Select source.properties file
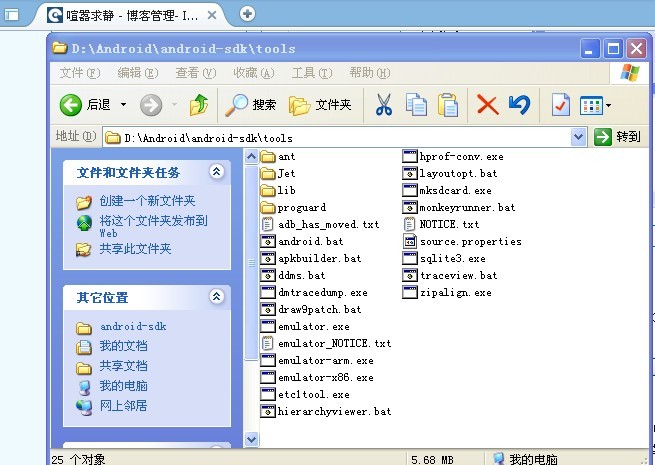The width and height of the screenshot is (655, 465). [x=462, y=241]
